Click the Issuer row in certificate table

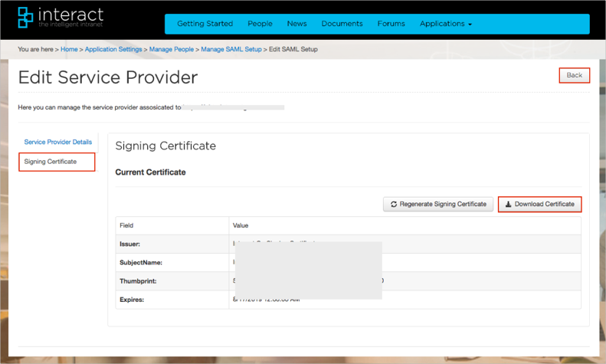130,244
